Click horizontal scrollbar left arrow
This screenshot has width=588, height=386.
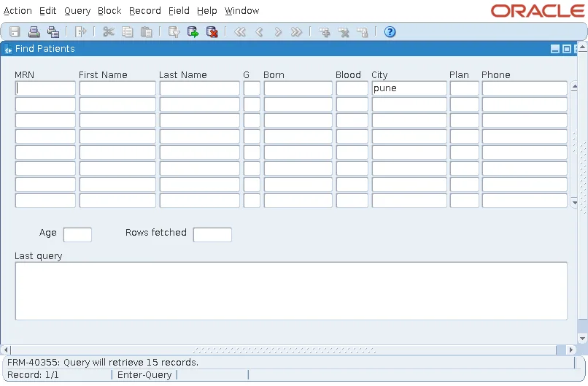(x=5, y=350)
